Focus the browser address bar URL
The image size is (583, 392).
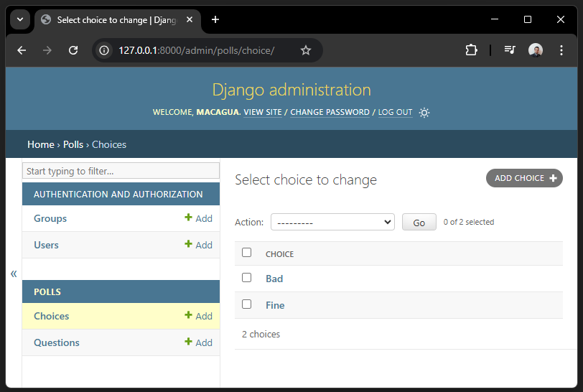tap(196, 50)
